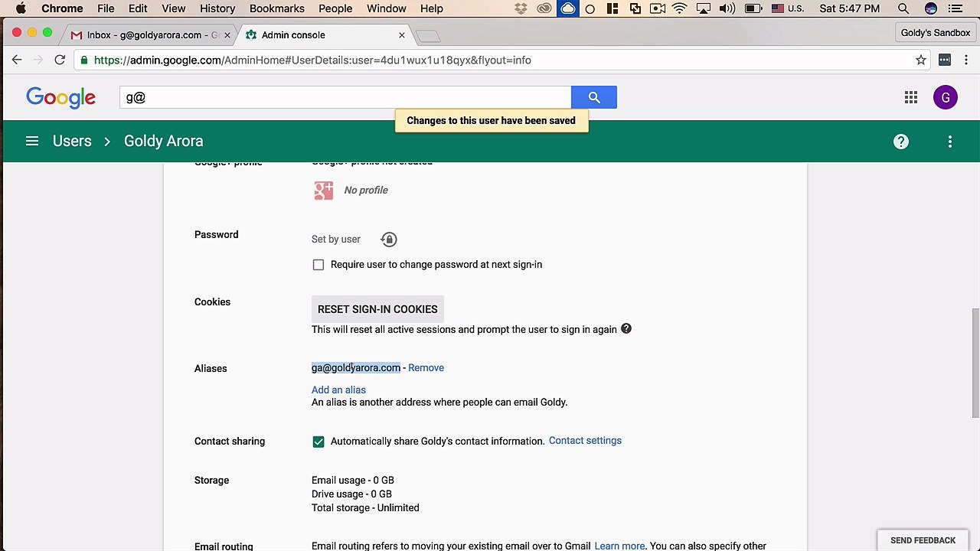Open Contact settings link
This screenshot has width=980, height=551.
pos(585,441)
